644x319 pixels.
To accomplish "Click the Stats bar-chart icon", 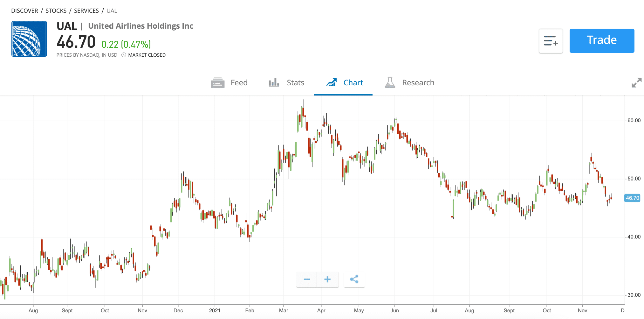I will pos(274,83).
